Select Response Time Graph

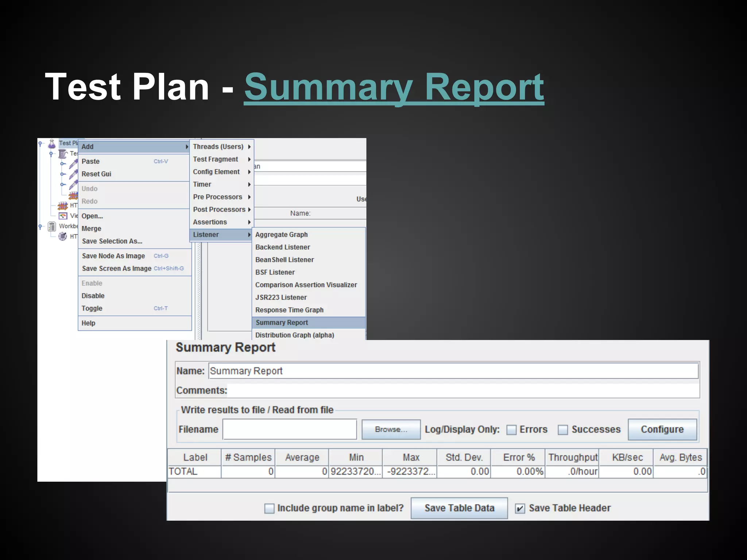pyautogui.click(x=309, y=310)
